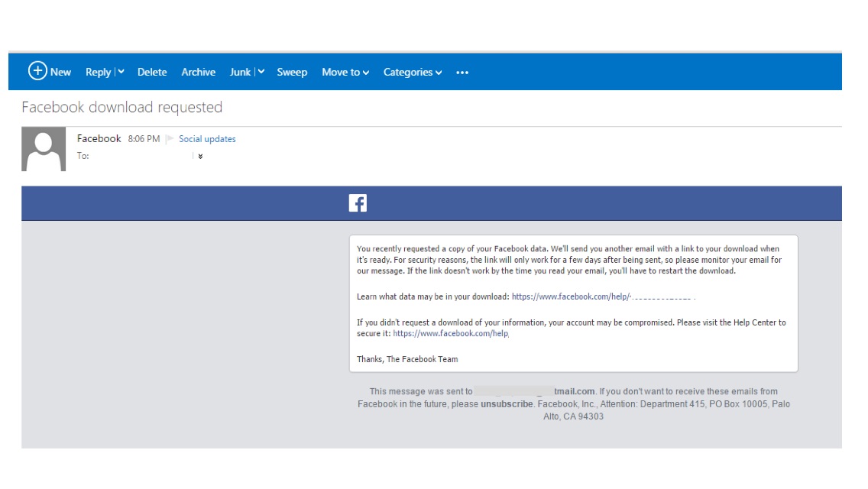Image resolution: width=868 pixels, height=489 pixels.
Task: Open the more actions ellipsis menu
Action: pos(462,73)
